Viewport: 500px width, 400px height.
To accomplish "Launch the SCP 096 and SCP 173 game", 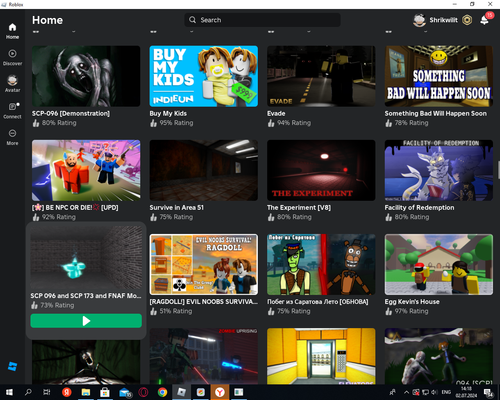I will click(86, 321).
